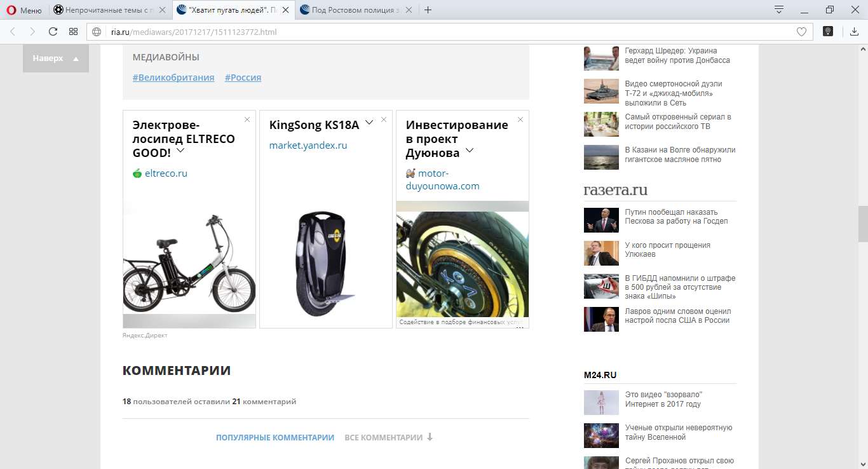Go back to the previous page
Image resolution: width=868 pixels, height=469 pixels.
(13, 32)
